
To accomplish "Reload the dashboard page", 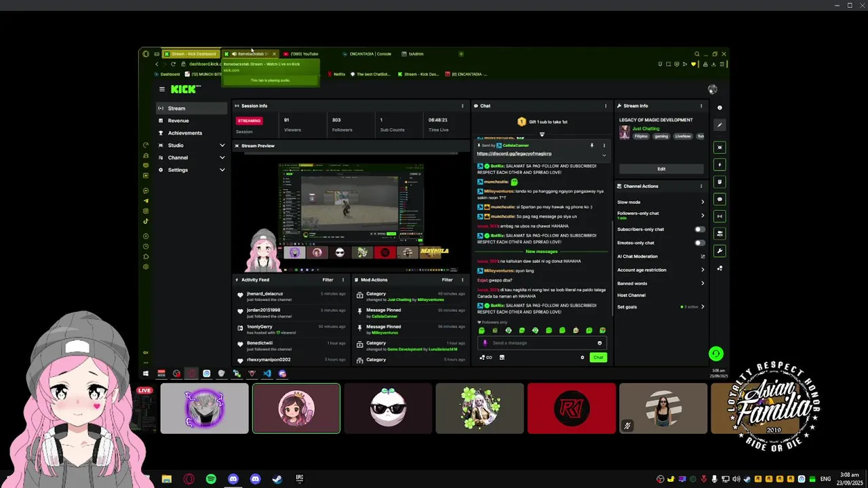I will point(173,64).
